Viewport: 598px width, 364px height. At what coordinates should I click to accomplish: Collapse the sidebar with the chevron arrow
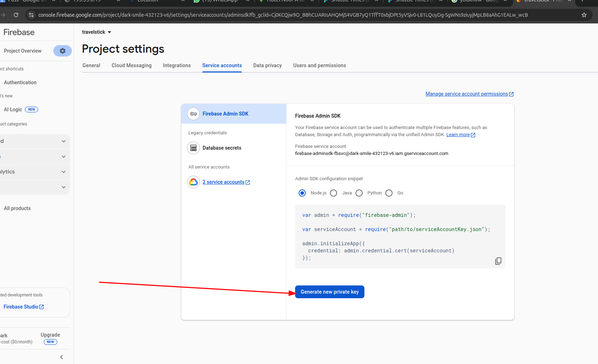click(x=62, y=357)
